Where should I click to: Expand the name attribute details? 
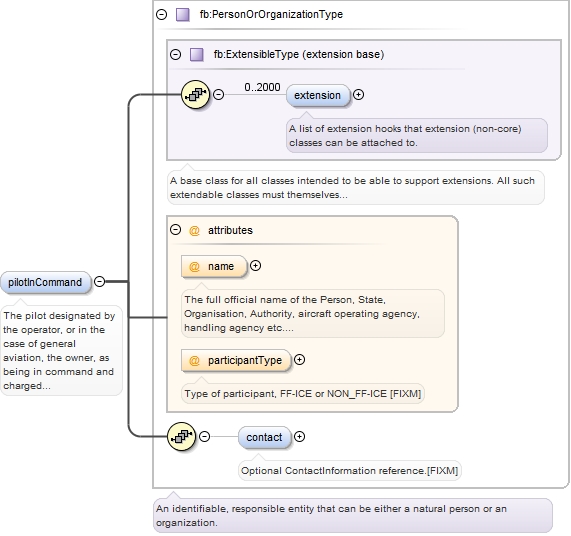point(256,266)
